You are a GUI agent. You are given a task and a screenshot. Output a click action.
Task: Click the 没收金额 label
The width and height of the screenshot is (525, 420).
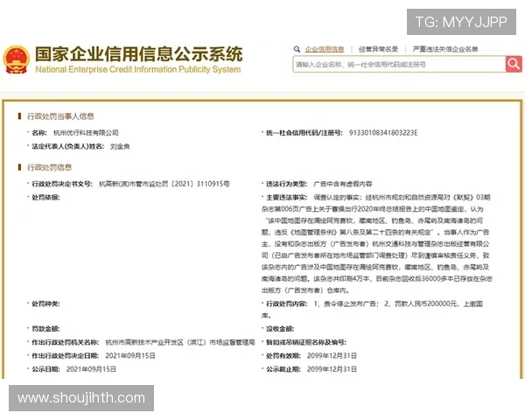pos(280,329)
